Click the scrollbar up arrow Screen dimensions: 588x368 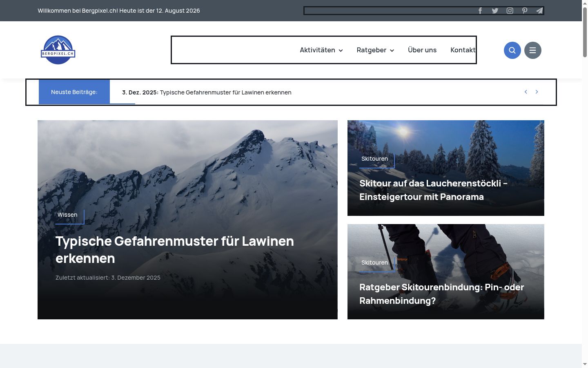point(585,2)
